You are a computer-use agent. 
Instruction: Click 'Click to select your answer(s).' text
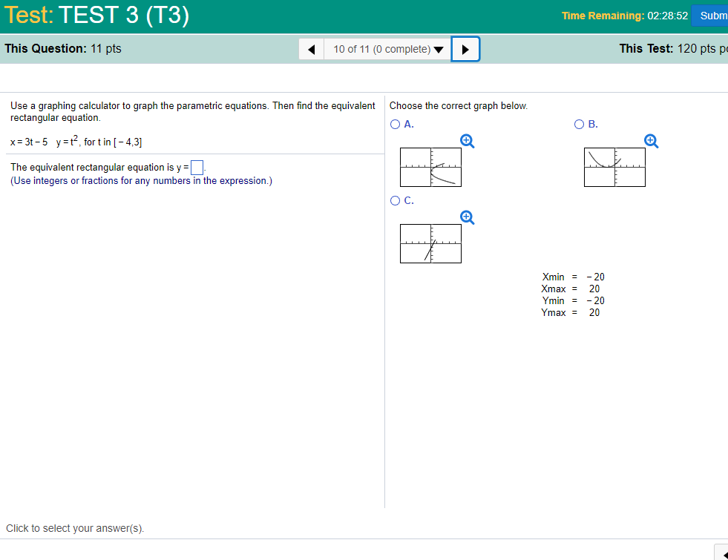(75, 528)
